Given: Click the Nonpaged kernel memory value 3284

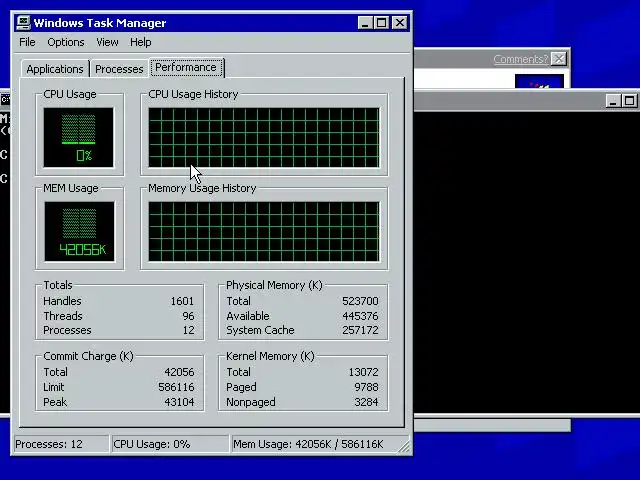Looking at the screenshot, I should coord(367,402).
